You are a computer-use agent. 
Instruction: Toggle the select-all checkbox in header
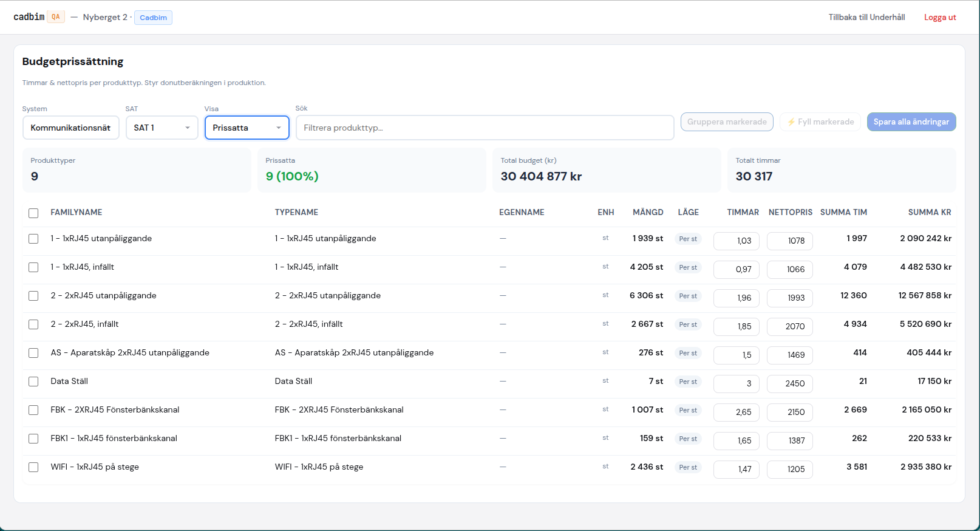coord(33,213)
